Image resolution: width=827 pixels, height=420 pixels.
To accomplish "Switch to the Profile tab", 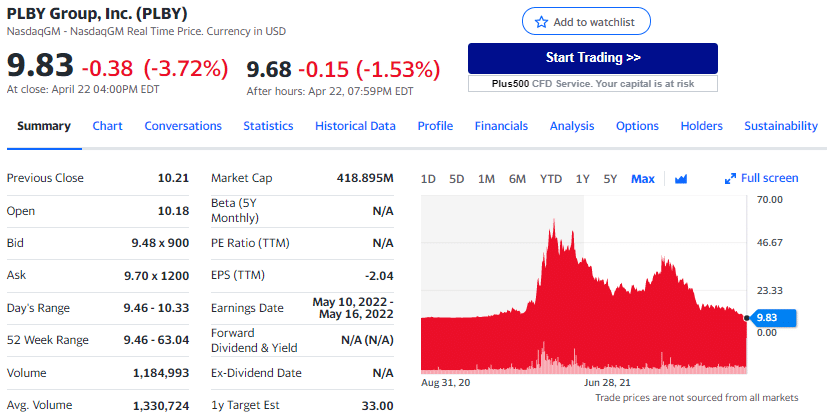I will point(435,126).
